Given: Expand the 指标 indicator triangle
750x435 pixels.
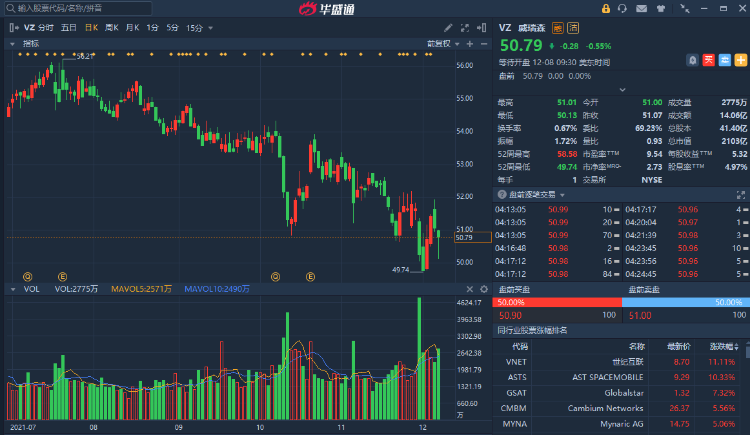Looking at the screenshot, I should click(12, 44).
